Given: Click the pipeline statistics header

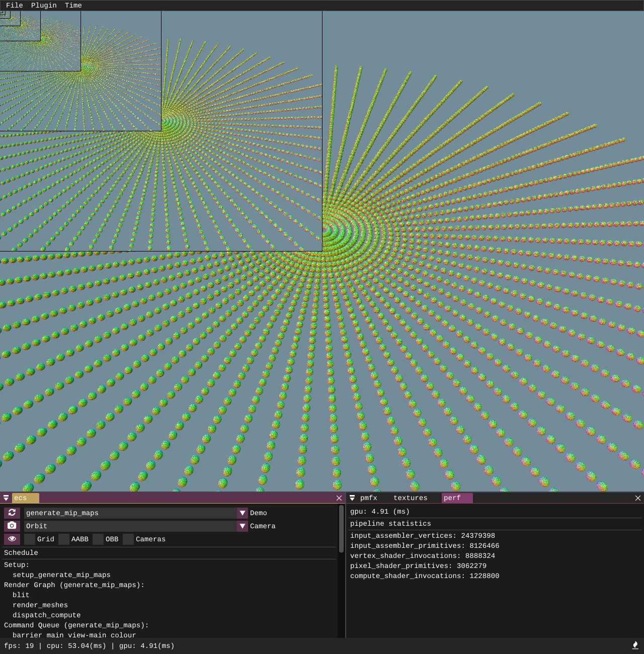Looking at the screenshot, I should [390, 524].
